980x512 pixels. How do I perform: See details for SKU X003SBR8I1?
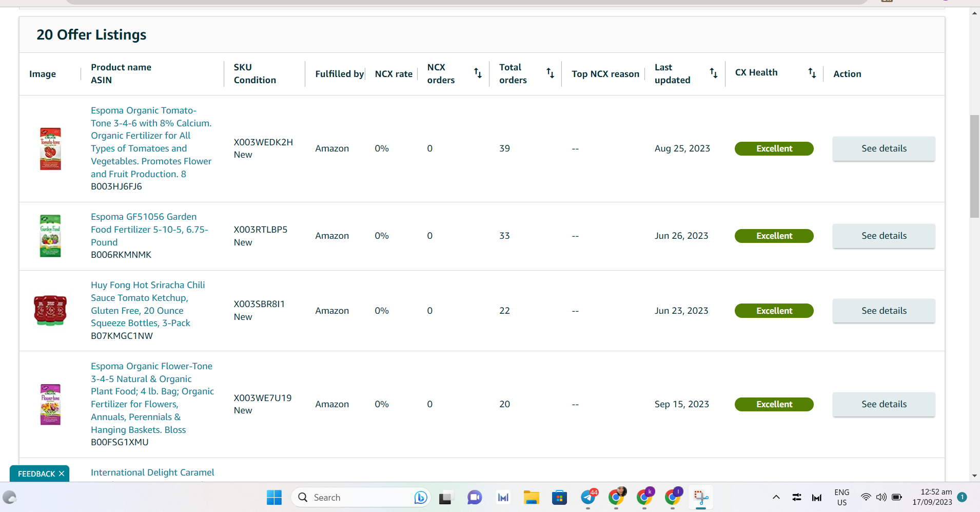coord(884,311)
